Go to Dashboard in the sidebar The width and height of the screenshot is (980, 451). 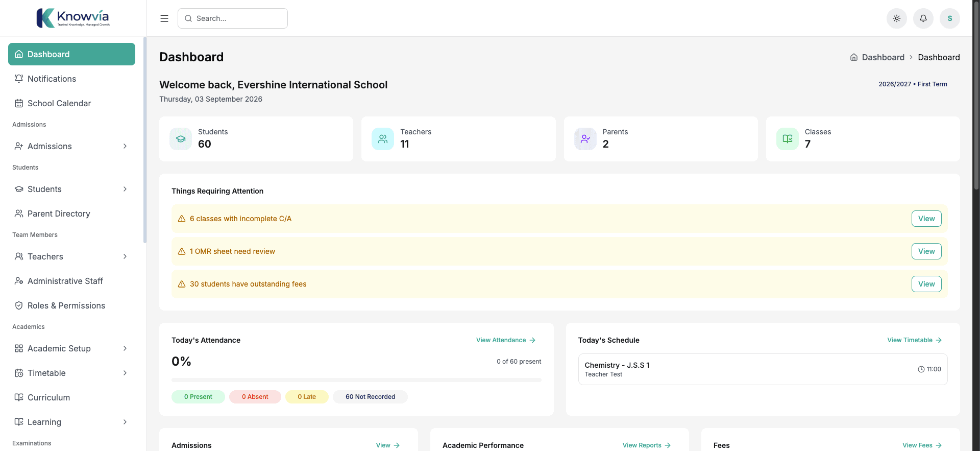click(71, 54)
